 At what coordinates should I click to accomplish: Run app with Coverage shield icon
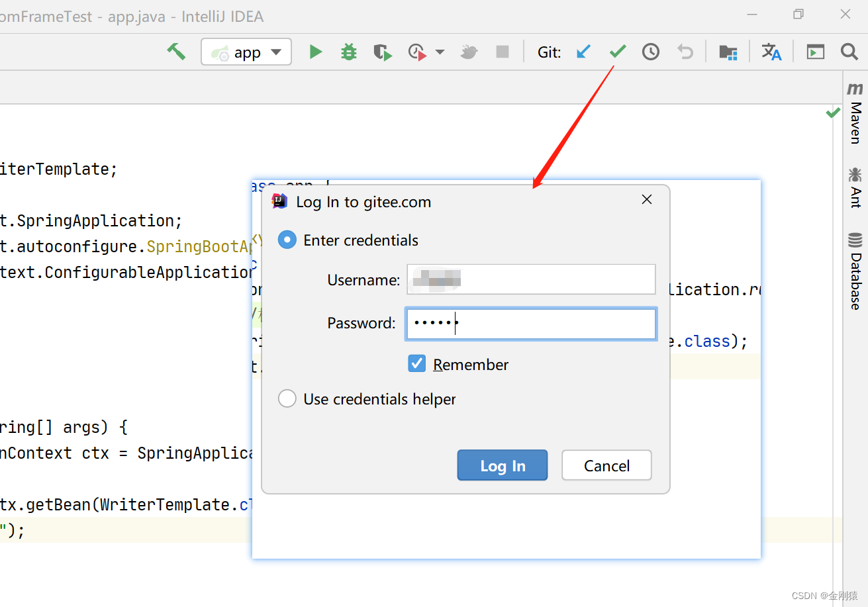(x=383, y=52)
